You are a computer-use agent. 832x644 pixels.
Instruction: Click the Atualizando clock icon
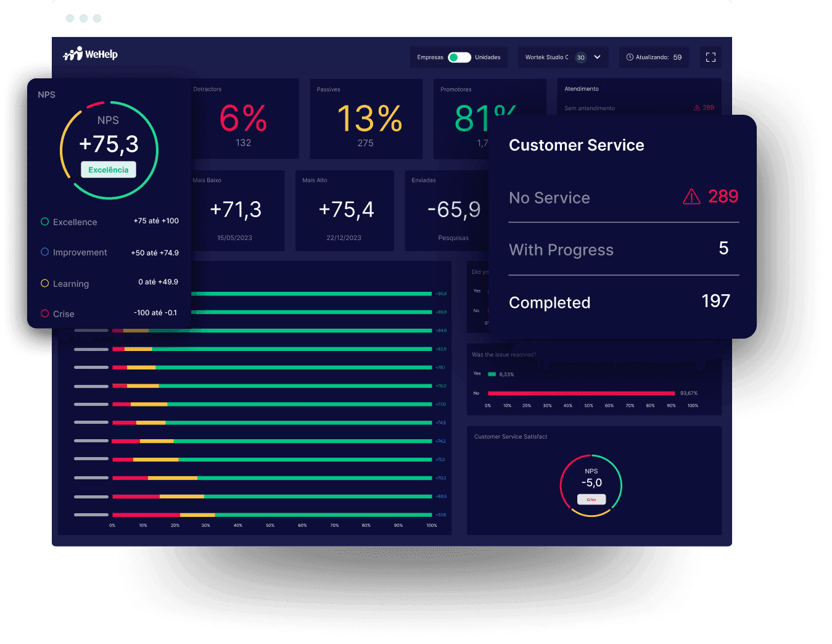click(x=630, y=57)
